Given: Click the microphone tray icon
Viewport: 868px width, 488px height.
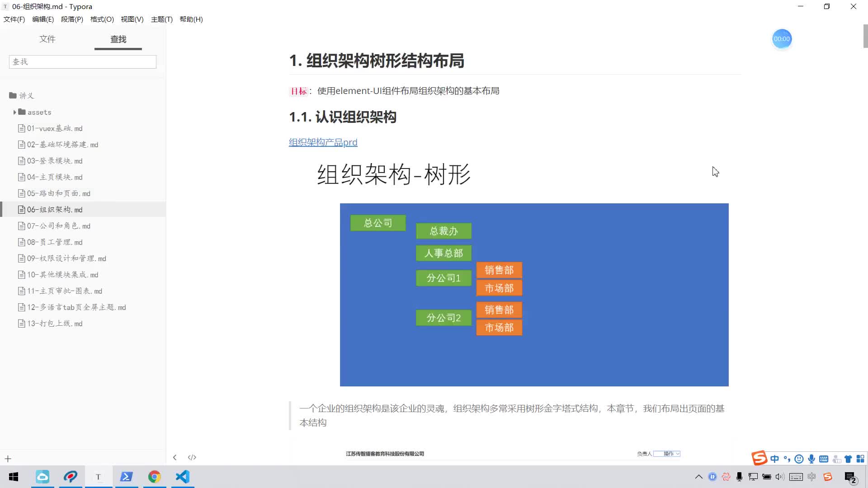Looking at the screenshot, I should [740, 477].
